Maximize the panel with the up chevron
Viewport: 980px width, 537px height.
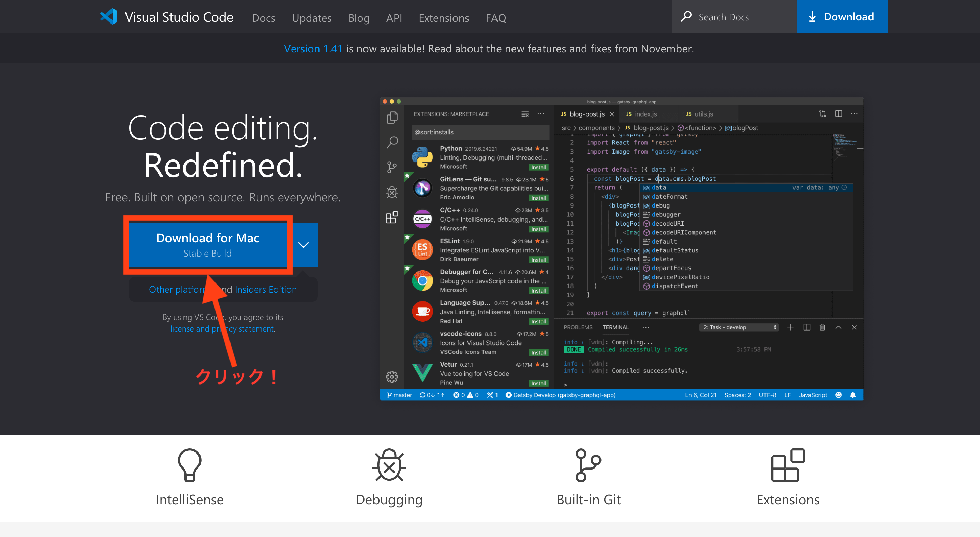[x=838, y=327]
